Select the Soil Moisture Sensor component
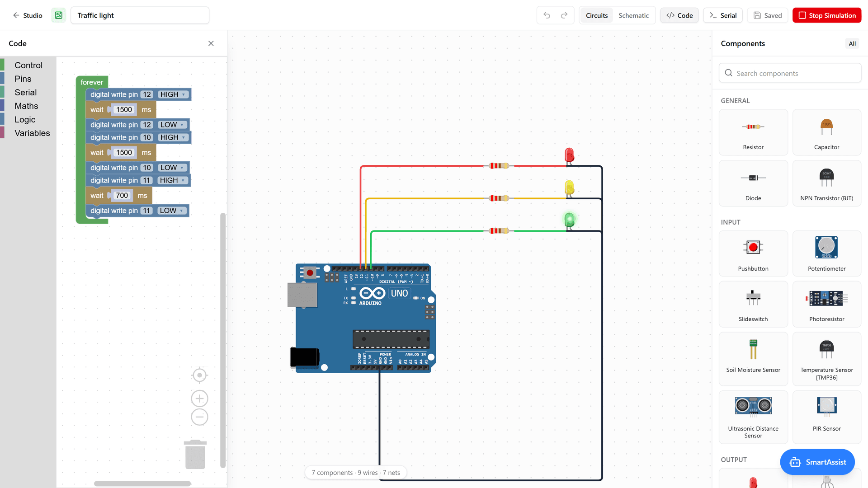Image resolution: width=868 pixels, height=488 pixels. click(x=753, y=359)
